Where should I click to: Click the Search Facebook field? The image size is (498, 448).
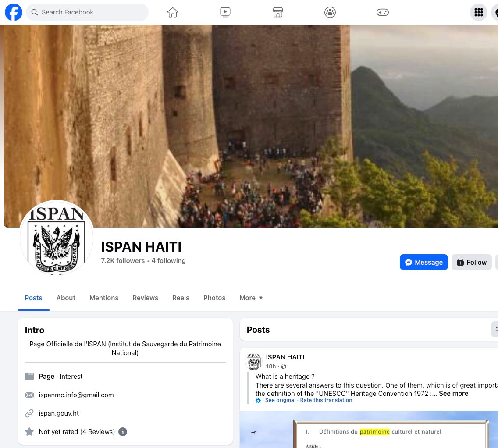[88, 12]
